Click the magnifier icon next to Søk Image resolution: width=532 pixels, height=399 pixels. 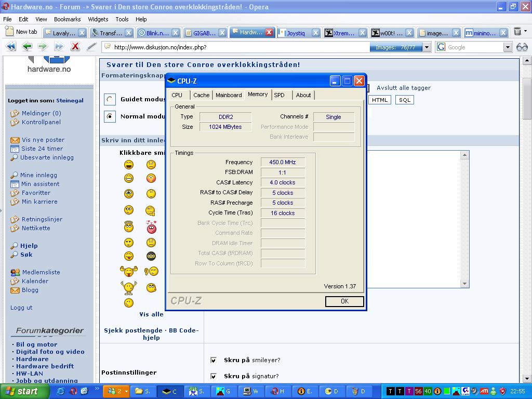(14, 255)
